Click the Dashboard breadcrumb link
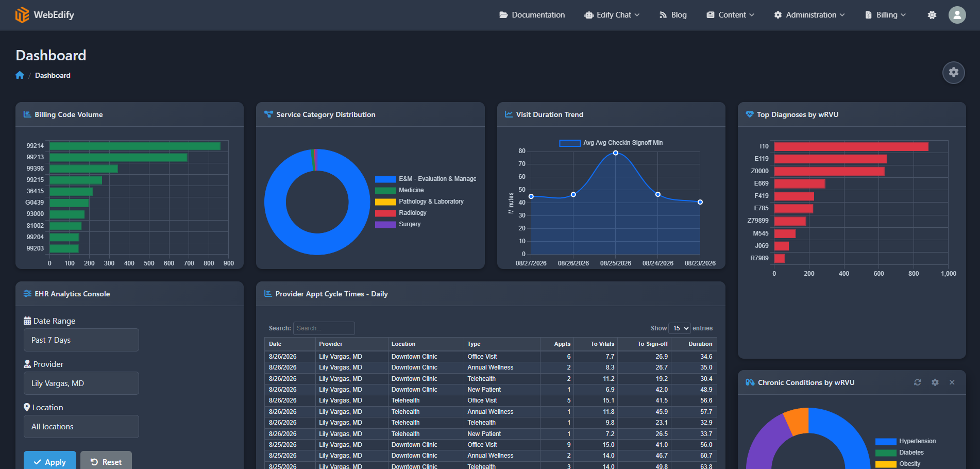Screen dimensions: 980x469 coord(53,75)
